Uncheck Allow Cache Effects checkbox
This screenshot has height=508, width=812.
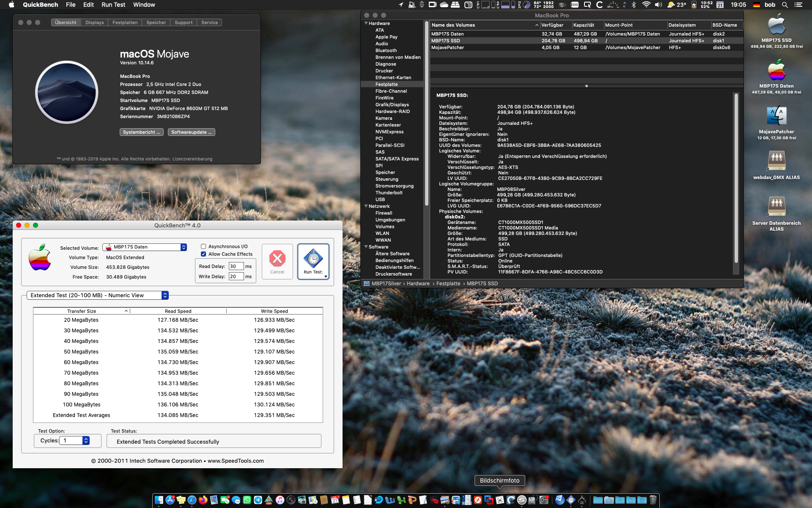point(203,254)
